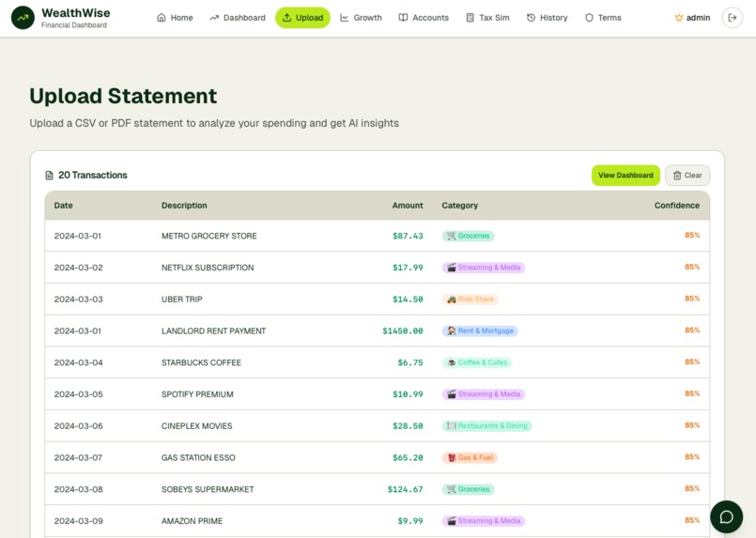Click the Groceries tag for SOBEYS SUPERMARKET
This screenshot has height=538, width=756.
pos(469,489)
